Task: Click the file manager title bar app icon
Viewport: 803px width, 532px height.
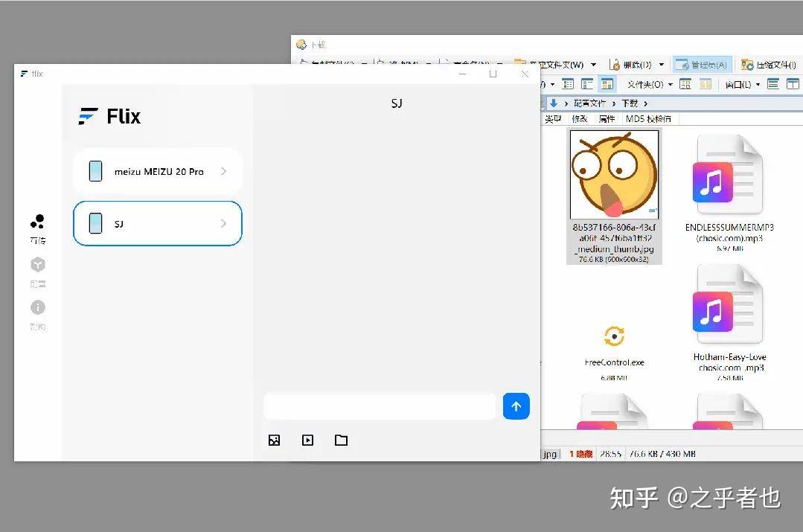Action: point(301,45)
